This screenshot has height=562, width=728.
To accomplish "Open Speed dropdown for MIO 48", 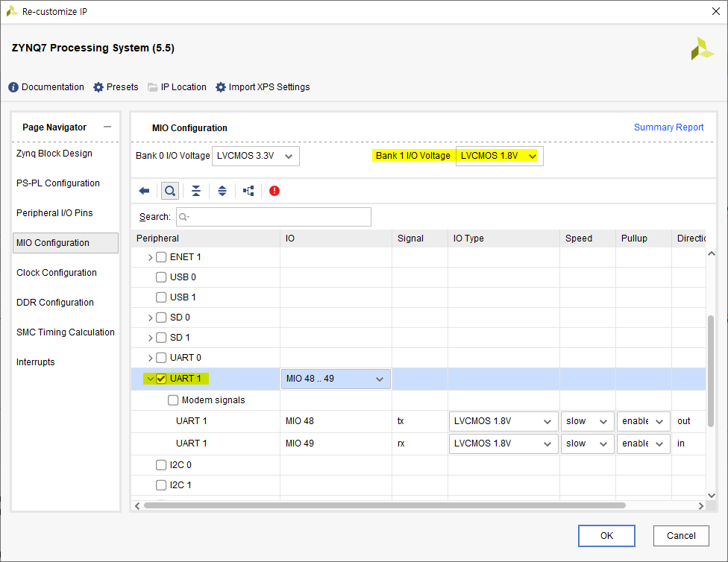I will pos(587,421).
